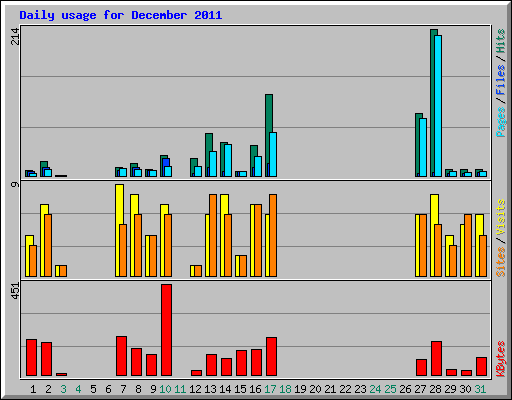The height and width of the screenshot is (400, 512).
Task: Click green weekend day label 24
Action: click(x=375, y=389)
